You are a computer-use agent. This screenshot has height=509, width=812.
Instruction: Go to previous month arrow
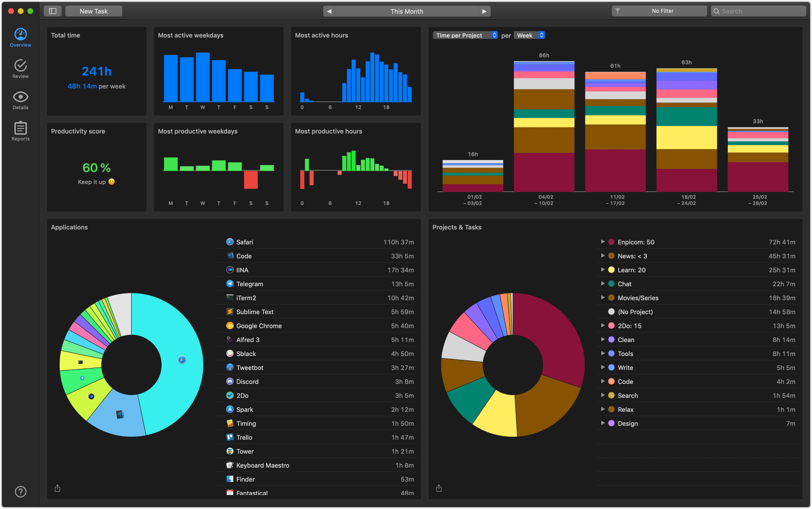click(329, 11)
